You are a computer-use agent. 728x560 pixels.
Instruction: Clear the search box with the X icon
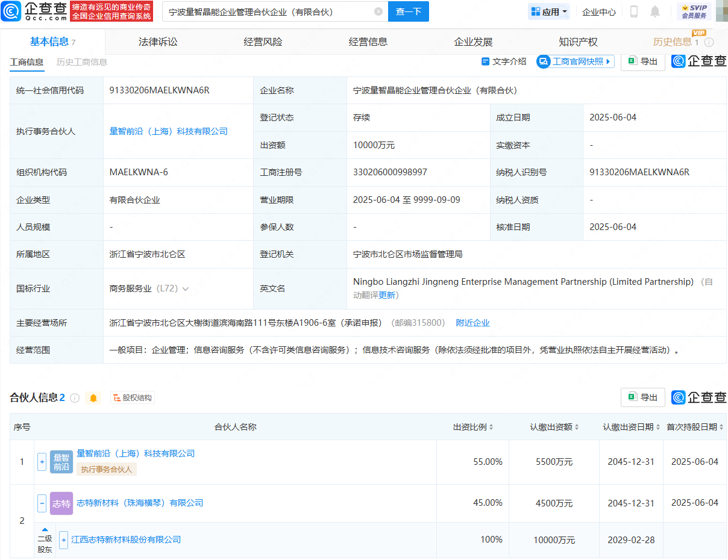378,11
